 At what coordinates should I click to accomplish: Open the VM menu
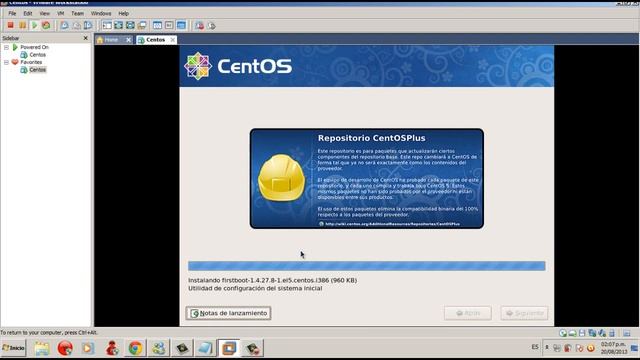[60, 13]
